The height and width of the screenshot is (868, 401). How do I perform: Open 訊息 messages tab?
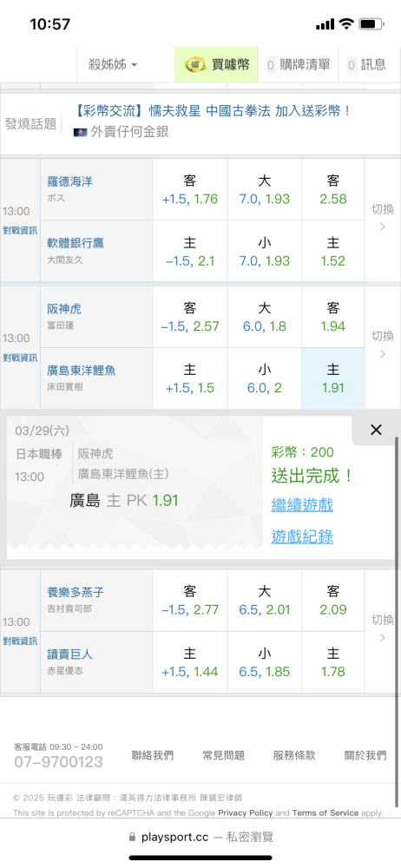point(366,65)
